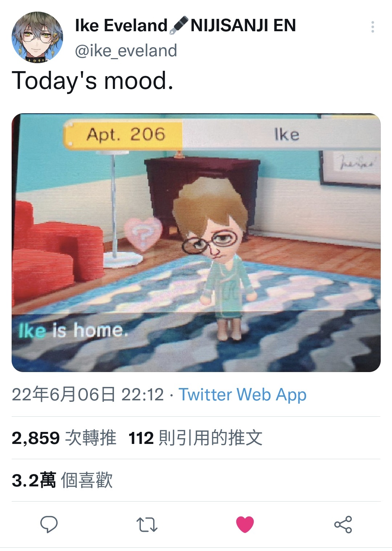Viewport: 392px width, 551px height.
Task: Open the three-dot more options menu
Action: 373,27
